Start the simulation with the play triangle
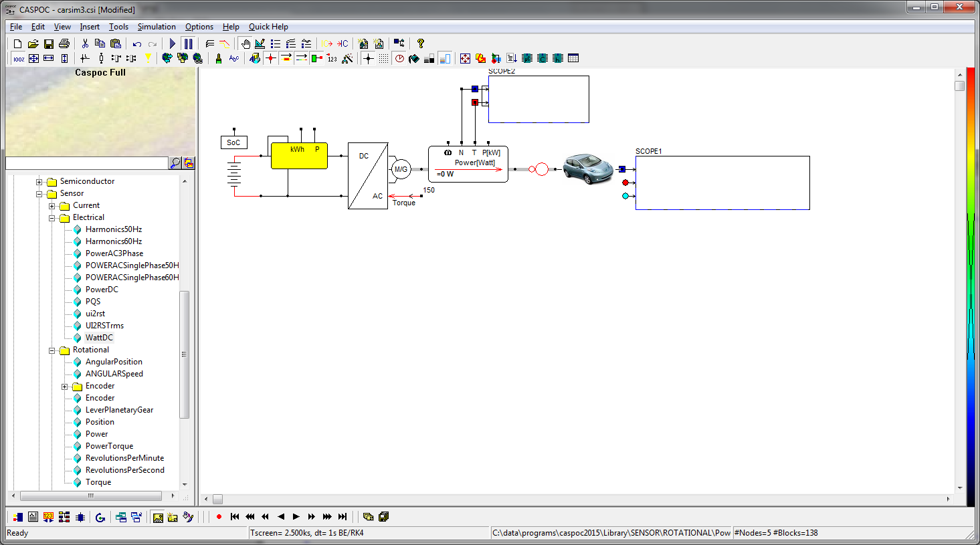Viewport: 980px width, 545px height. click(x=173, y=43)
